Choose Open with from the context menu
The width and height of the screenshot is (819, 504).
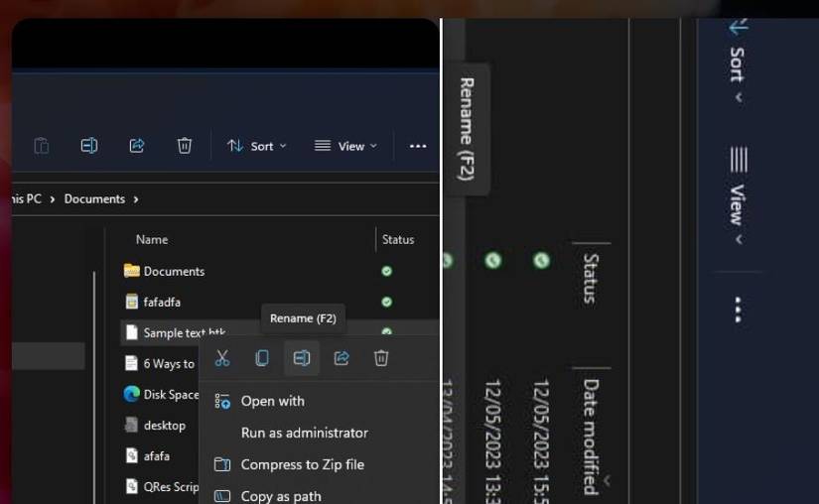273,401
